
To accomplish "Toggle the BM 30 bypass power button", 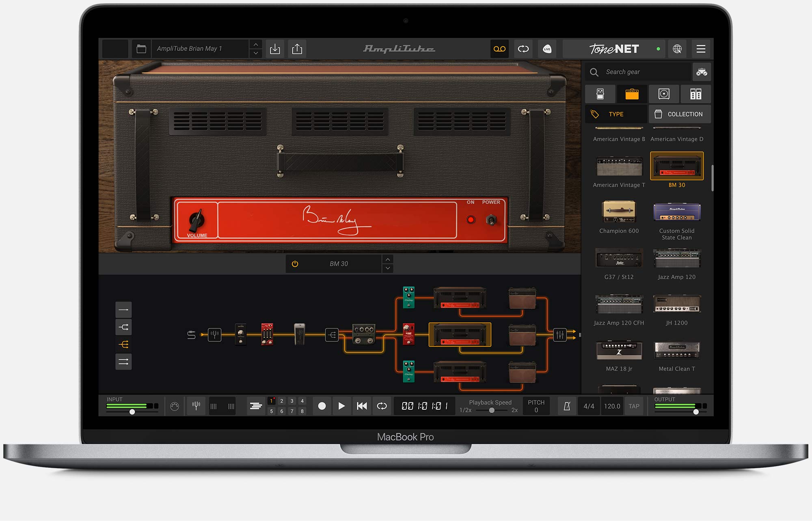I will (295, 264).
